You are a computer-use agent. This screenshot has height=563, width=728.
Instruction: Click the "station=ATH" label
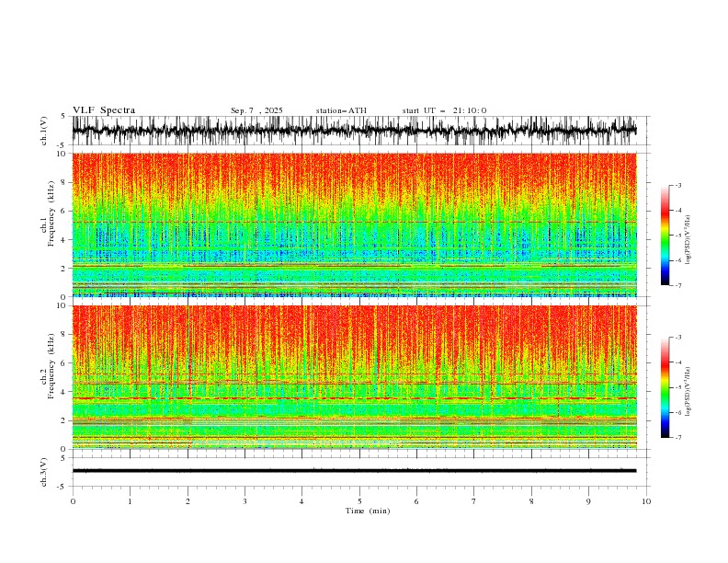click(x=341, y=110)
